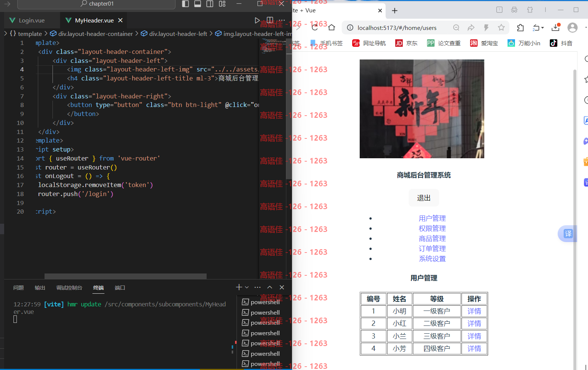Open the chapter01 command center search box

coord(97,4)
